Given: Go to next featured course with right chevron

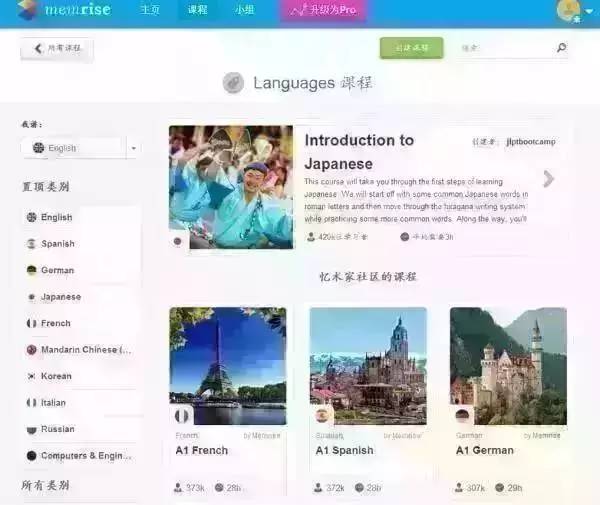Looking at the screenshot, I should pos(548,179).
